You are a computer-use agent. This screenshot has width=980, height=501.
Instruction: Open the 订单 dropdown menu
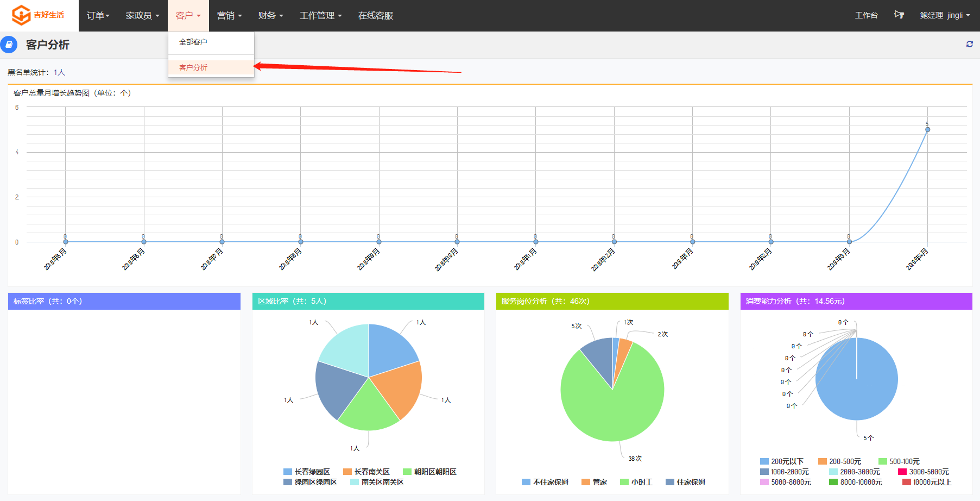pyautogui.click(x=98, y=16)
